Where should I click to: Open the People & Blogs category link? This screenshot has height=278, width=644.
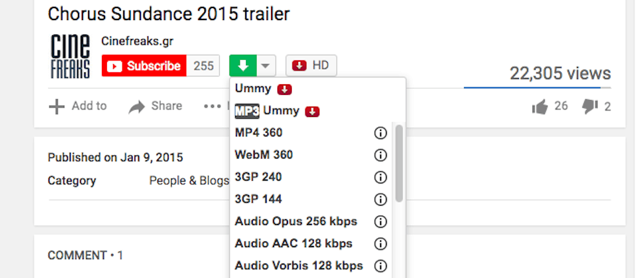(189, 181)
